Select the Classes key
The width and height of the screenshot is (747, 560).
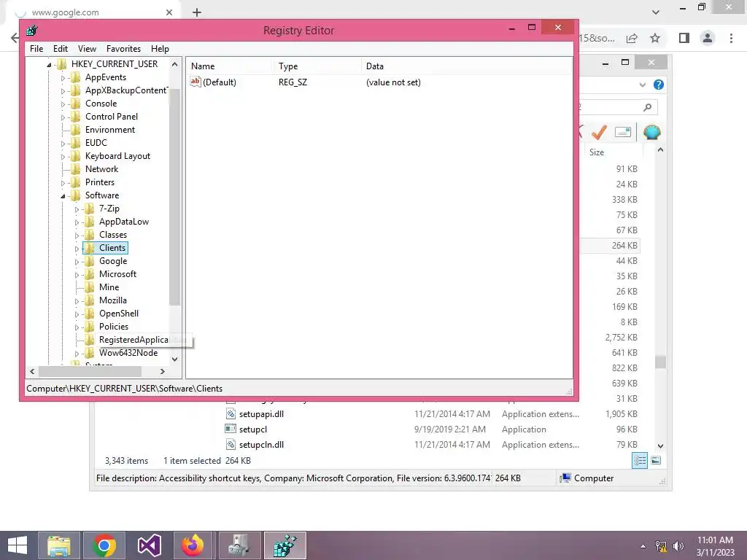pos(113,235)
